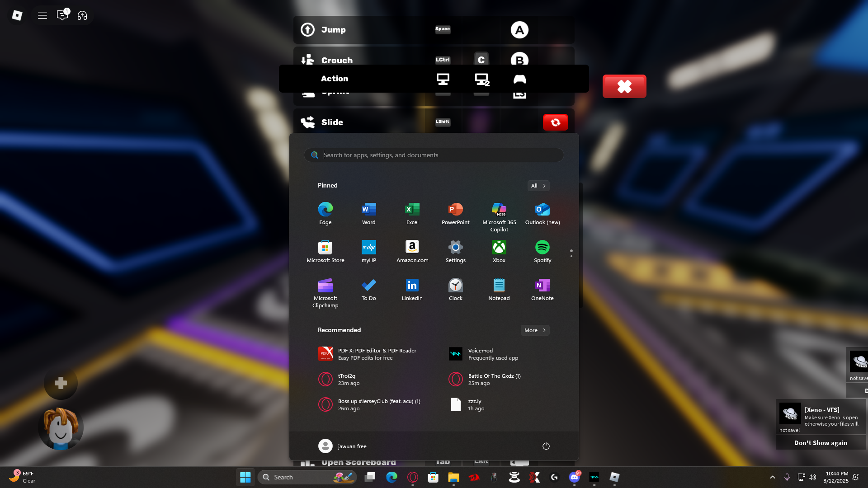Expand More recommended items

pyautogui.click(x=535, y=330)
